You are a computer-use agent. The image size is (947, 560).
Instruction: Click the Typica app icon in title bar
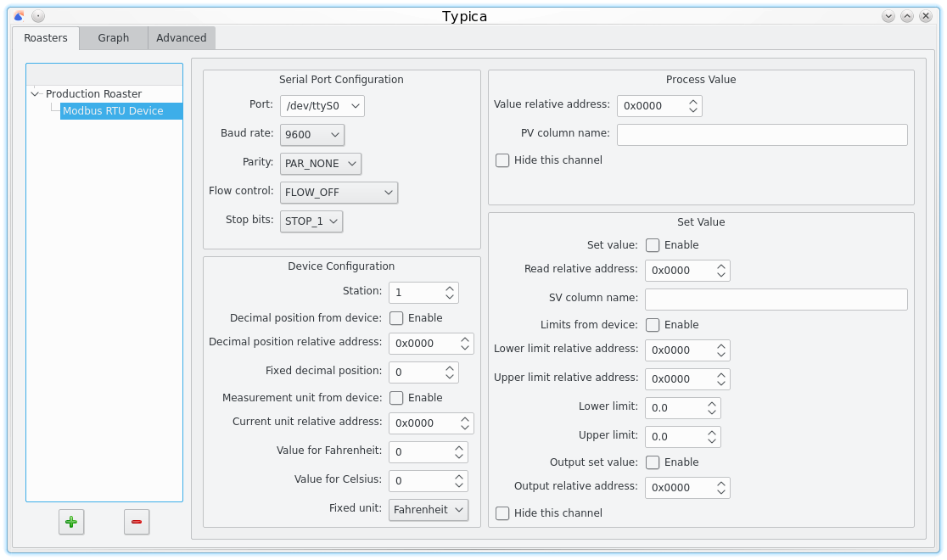[x=19, y=16]
